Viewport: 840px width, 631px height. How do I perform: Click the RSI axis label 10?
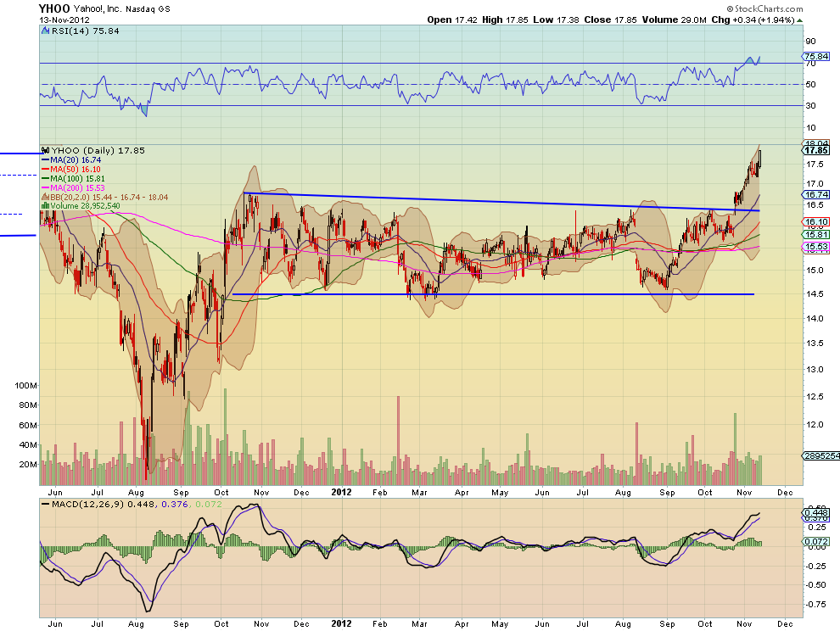(x=810, y=127)
